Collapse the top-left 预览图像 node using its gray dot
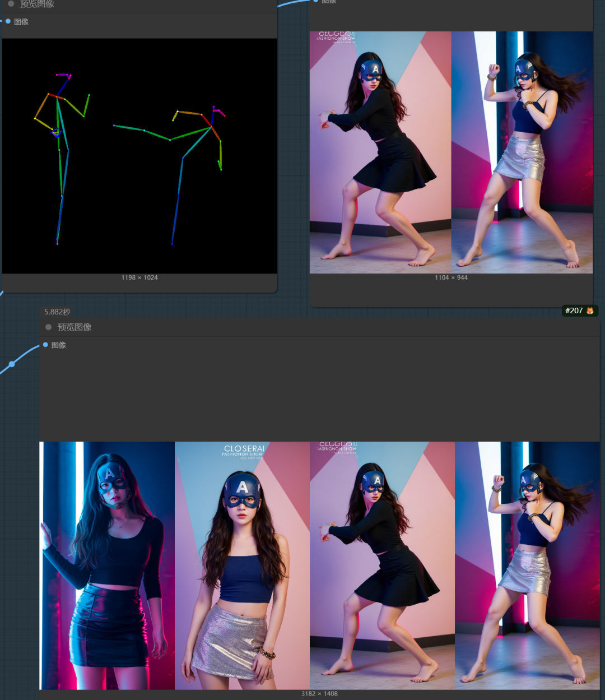Viewport: 605px width, 700px height. tap(11, 4)
